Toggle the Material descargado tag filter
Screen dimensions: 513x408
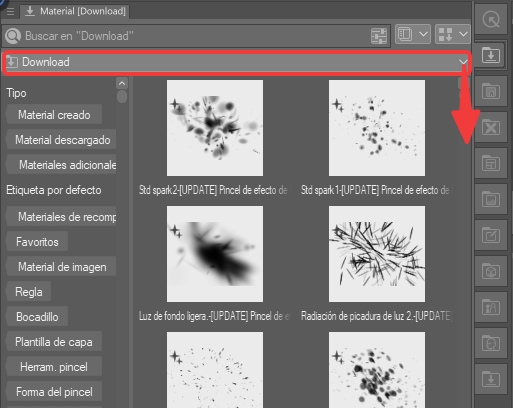pyautogui.click(x=62, y=140)
